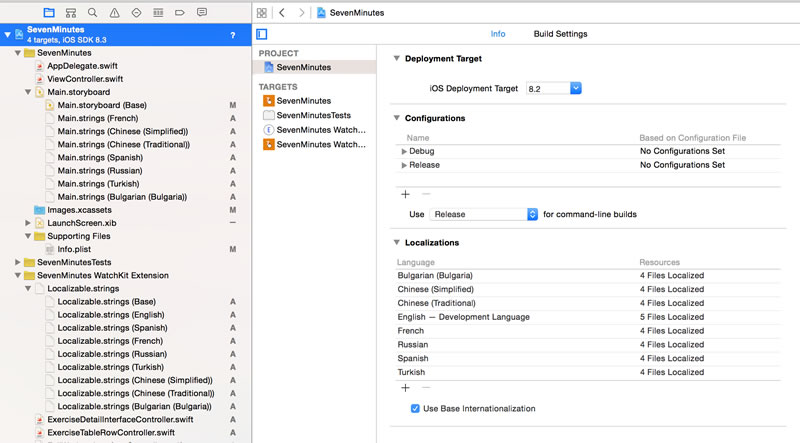Expand the Debug configuration row

coord(404,152)
